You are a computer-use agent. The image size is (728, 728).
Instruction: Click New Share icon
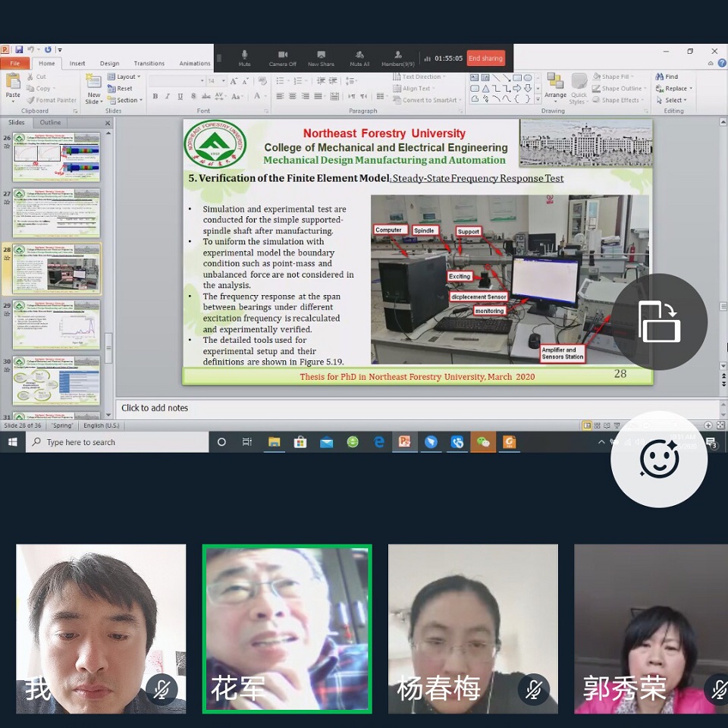click(x=321, y=58)
